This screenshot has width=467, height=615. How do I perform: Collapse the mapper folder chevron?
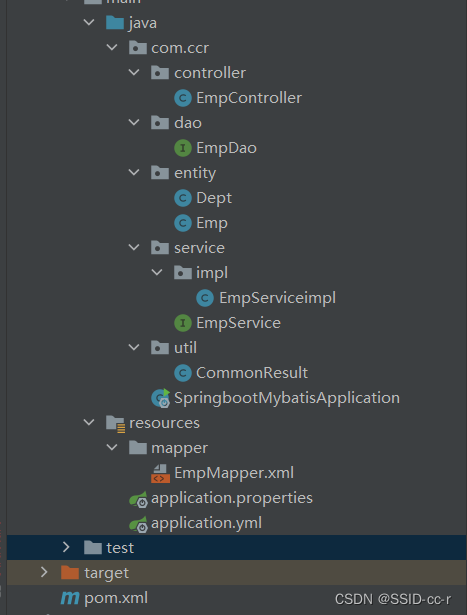(112, 447)
